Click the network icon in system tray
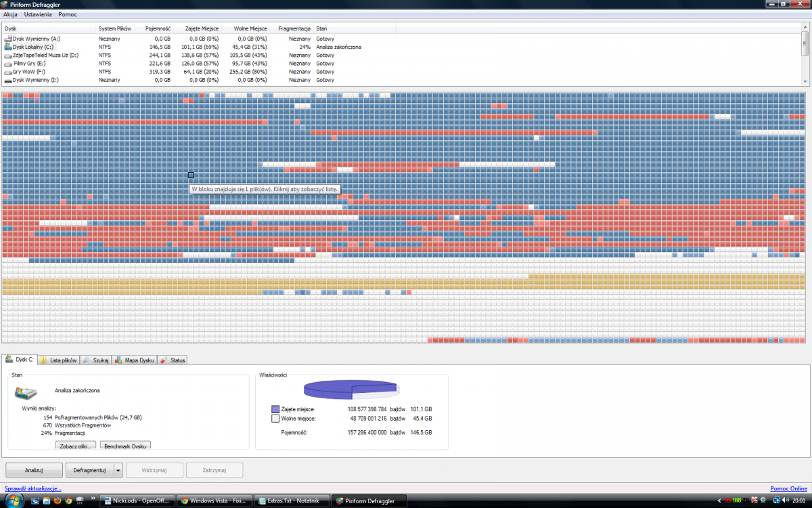 tap(777, 500)
